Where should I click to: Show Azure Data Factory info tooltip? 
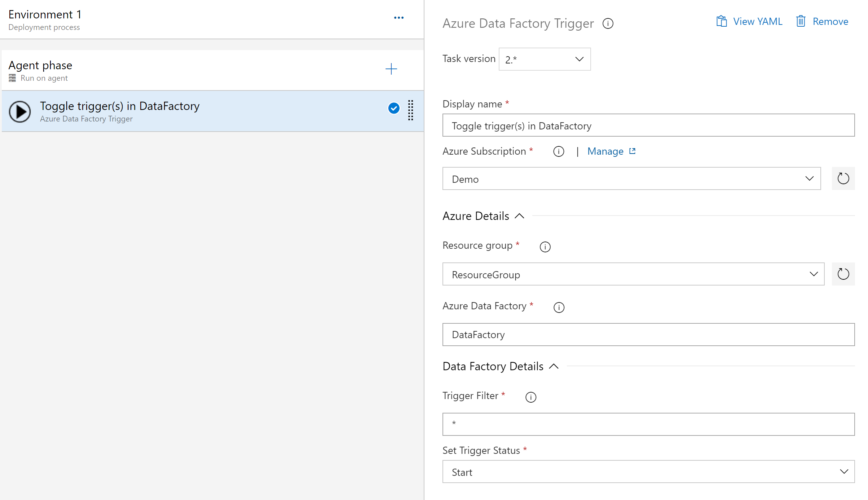559,307
